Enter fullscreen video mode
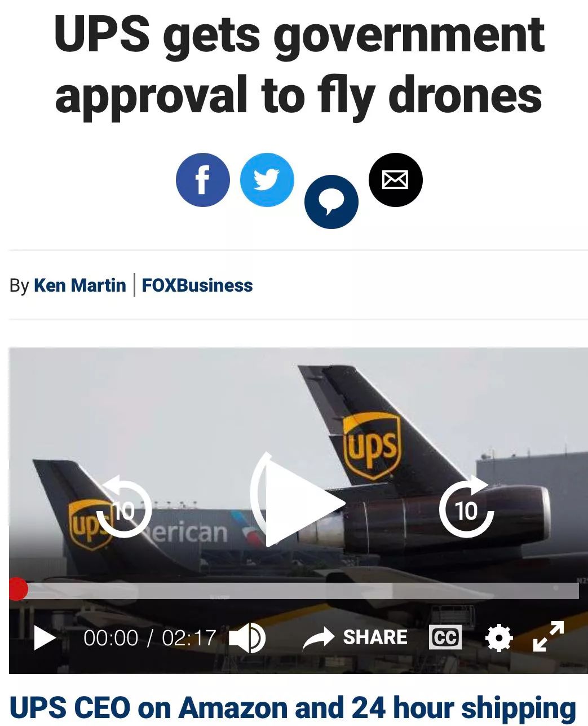 pos(549,636)
